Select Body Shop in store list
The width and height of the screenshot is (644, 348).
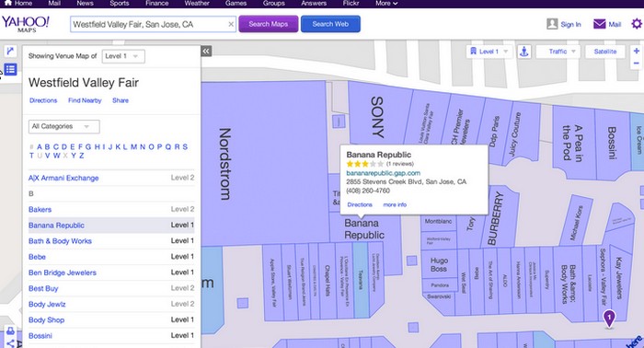pyautogui.click(x=46, y=320)
